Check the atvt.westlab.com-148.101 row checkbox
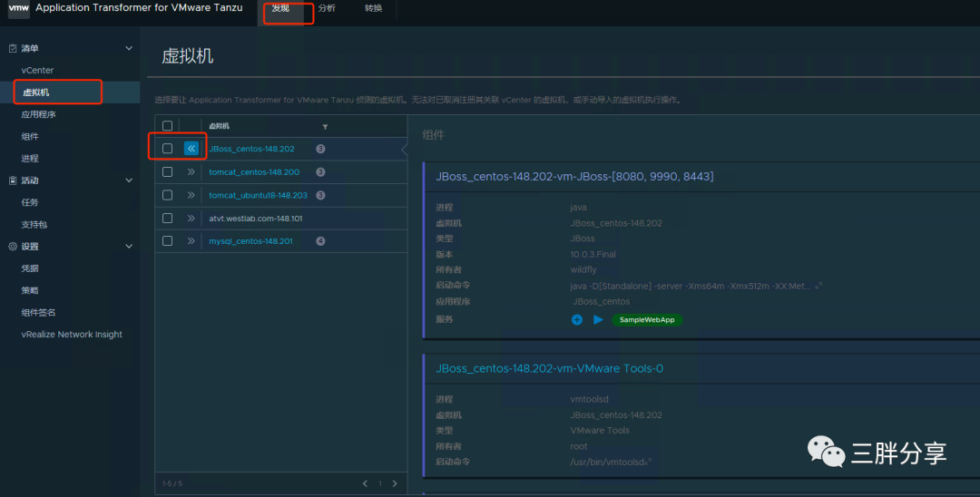 [x=168, y=219]
